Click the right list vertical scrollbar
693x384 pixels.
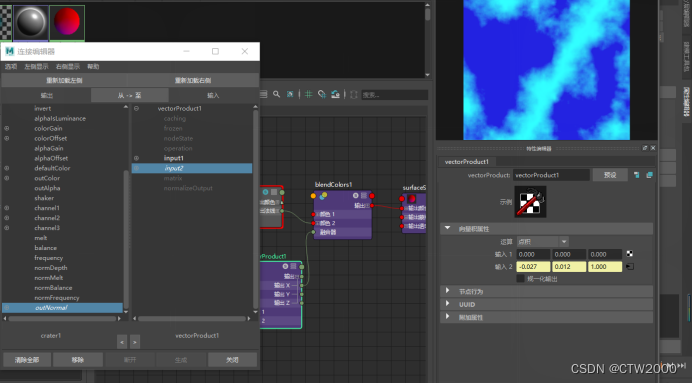255,209
